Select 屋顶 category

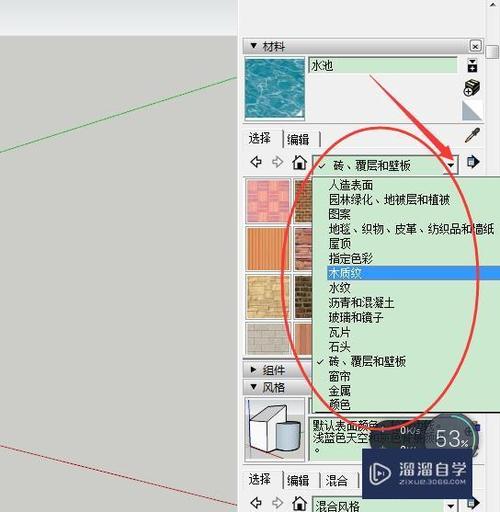tap(339, 244)
